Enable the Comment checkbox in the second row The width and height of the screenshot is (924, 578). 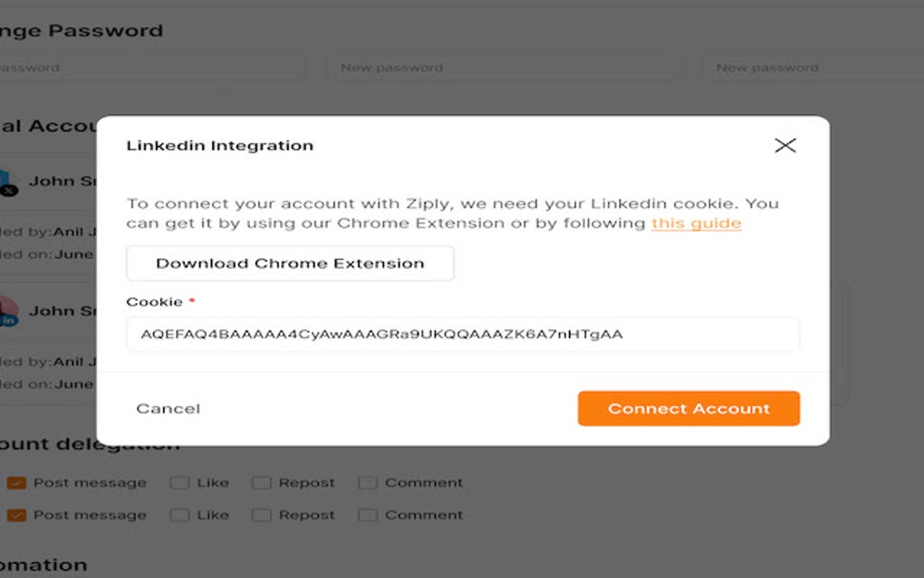click(x=367, y=515)
